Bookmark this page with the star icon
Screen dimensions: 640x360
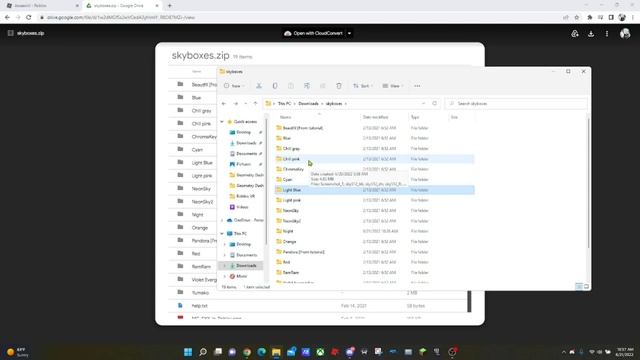click(x=576, y=17)
